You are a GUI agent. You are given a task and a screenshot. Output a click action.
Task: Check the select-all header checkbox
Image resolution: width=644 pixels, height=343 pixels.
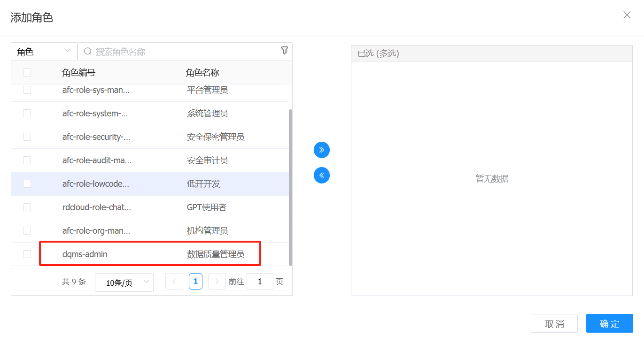[x=27, y=73]
